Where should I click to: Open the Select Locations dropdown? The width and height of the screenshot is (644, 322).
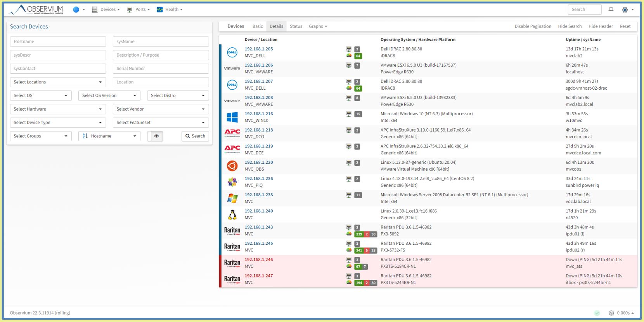pyautogui.click(x=58, y=82)
